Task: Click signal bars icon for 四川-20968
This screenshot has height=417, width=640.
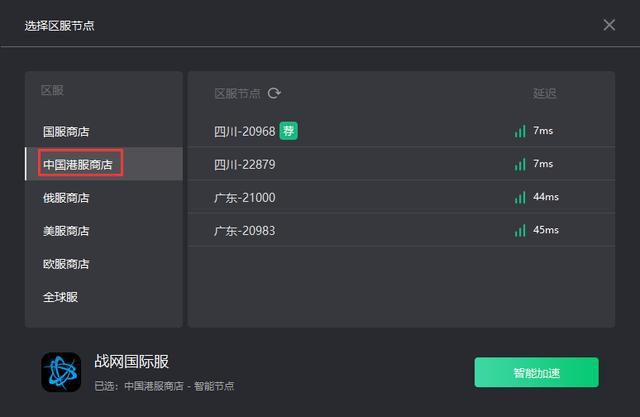Action: pyautogui.click(x=520, y=131)
